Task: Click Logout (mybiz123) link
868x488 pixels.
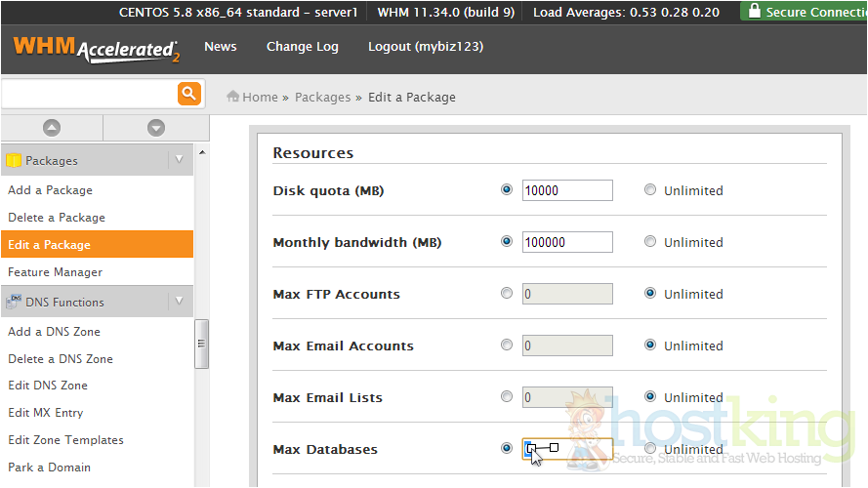Action: [x=425, y=47]
